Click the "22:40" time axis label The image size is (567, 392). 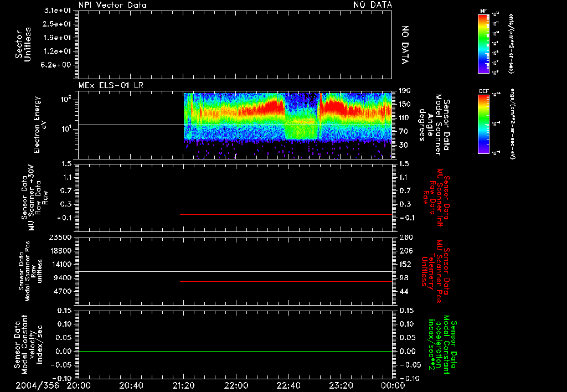(288, 385)
